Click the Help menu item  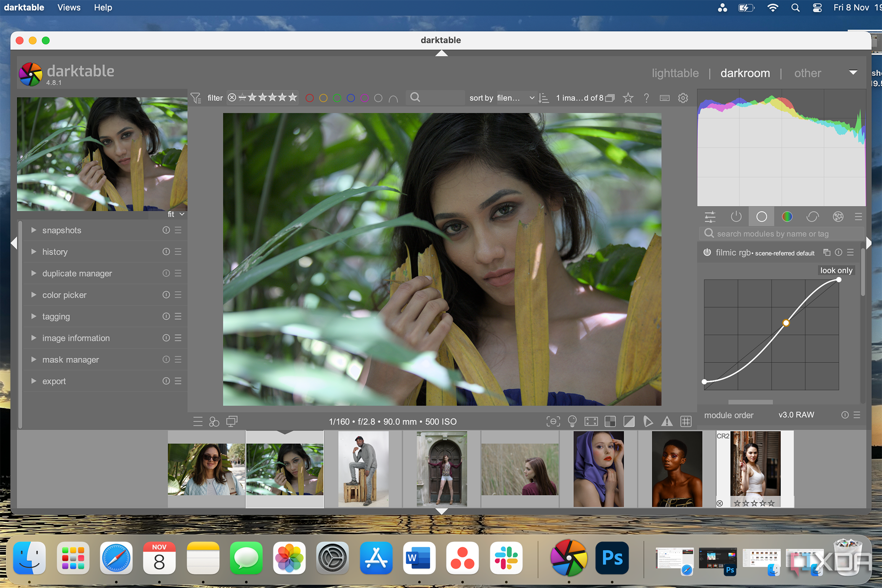coord(102,7)
